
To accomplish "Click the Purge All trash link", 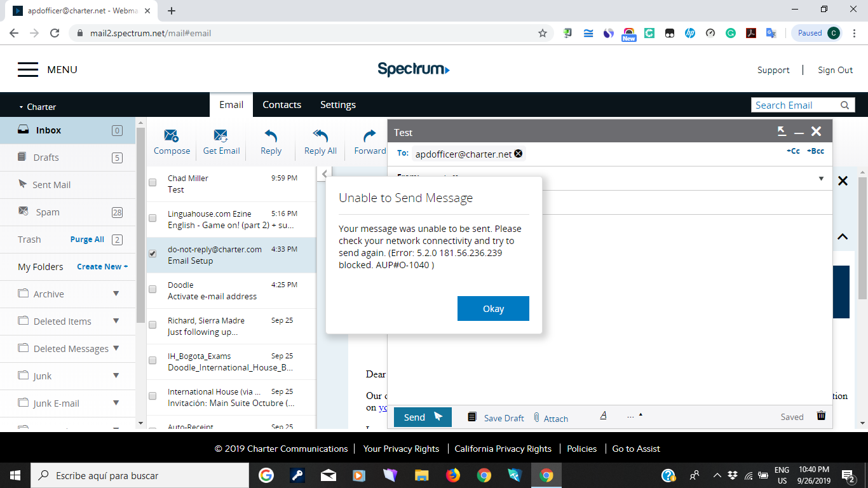I will coord(87,240).
